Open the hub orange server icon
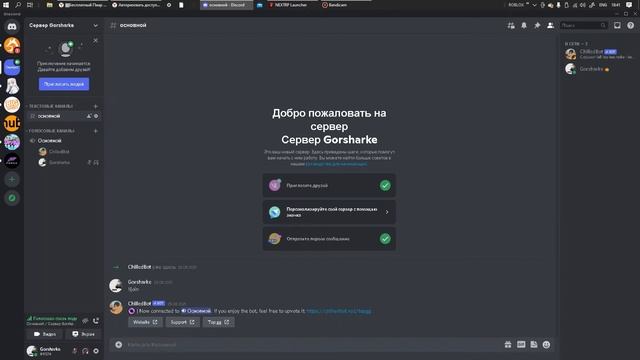640x360 pixels. point(12,123)
